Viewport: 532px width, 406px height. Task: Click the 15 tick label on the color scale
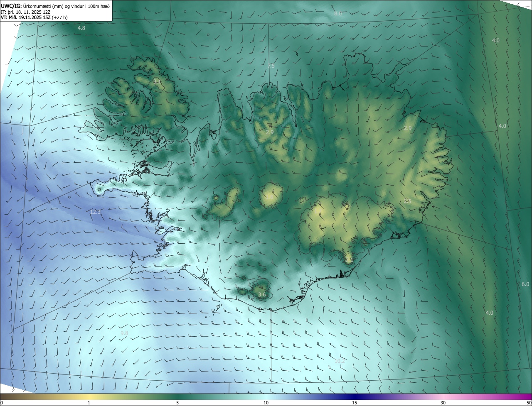pos(355,403)
